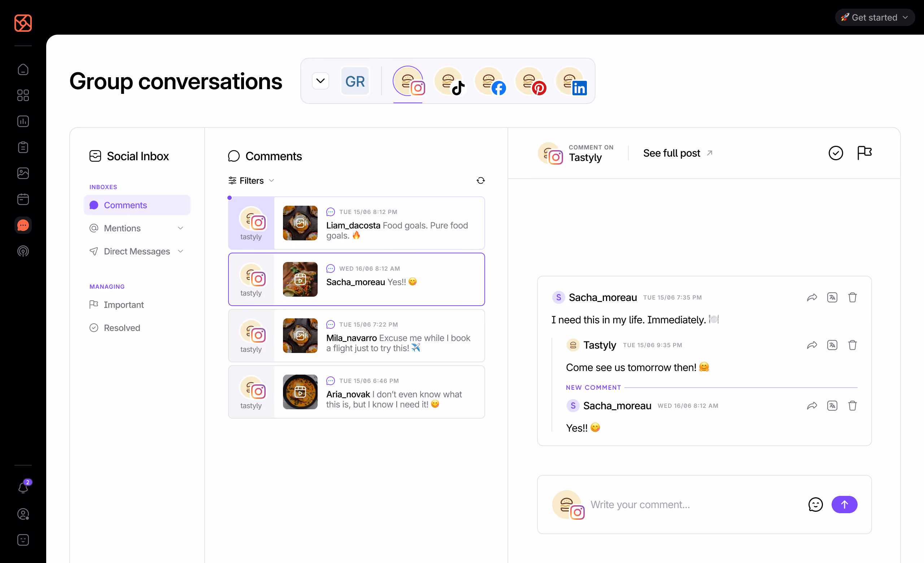
Task: Delete Sacha_moreau's "Yes!!" comment
Action: [x=853, y=406]
